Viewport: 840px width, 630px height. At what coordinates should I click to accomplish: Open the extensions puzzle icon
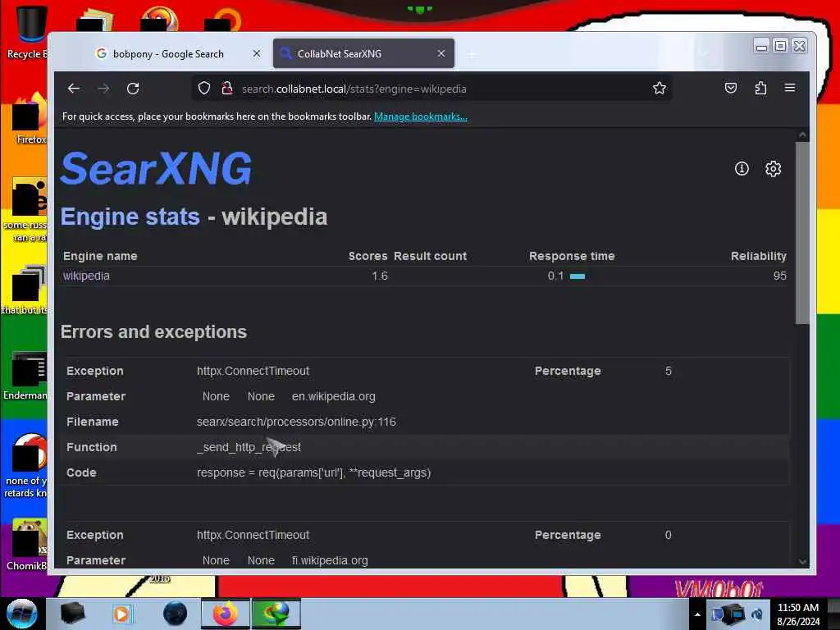tap(760, 88)
